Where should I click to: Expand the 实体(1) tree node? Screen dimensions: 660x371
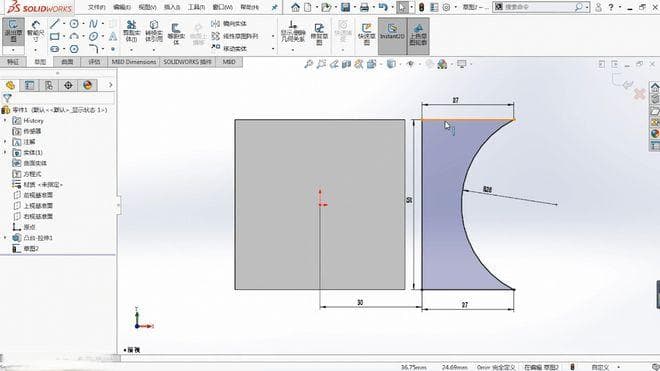click(5, 152)
